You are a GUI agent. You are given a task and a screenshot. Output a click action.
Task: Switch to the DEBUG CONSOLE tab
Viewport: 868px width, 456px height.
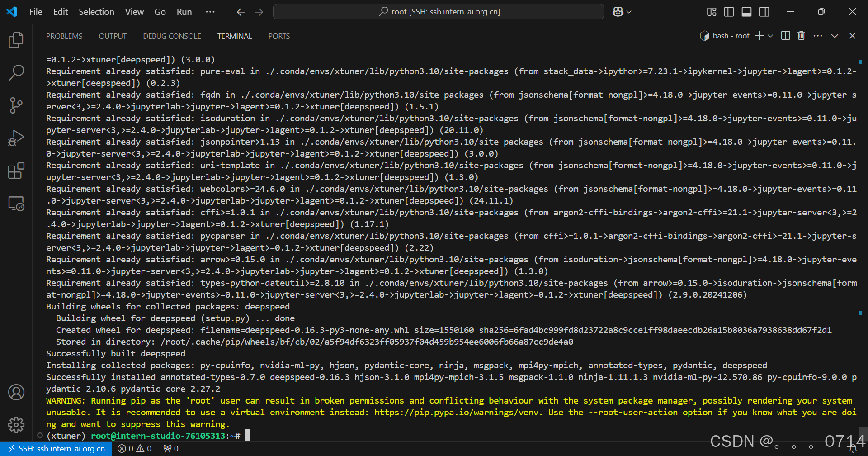click(x=172, y=36)
